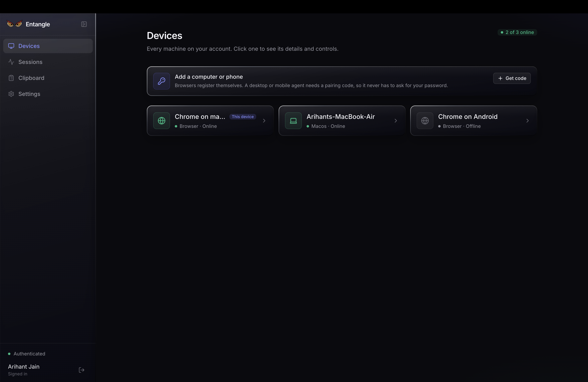Screen dimensions: 588x382
Task: Click the laptop icon on Arihants-MacBook-Air card
Action: (x=293, y=121)
